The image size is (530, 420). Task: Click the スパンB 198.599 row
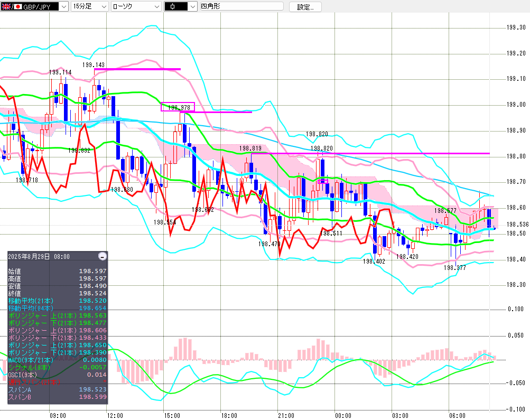[57, 397]
